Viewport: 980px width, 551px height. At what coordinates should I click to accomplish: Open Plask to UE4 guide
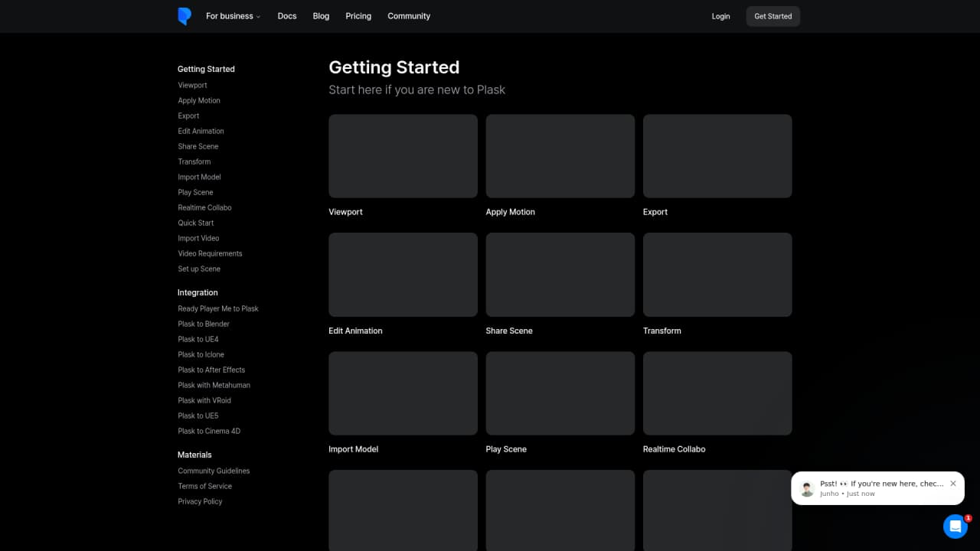[x=198, y=339]
